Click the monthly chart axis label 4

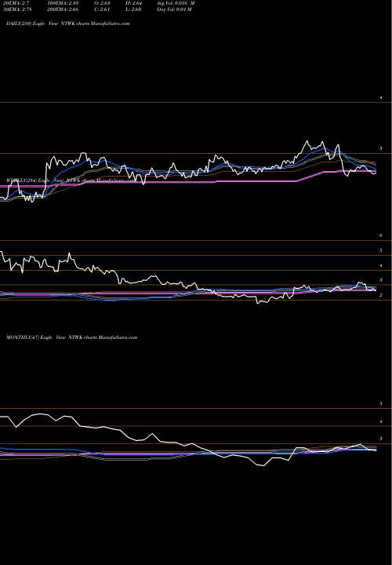pyautogui.click(x=381, y=421)
